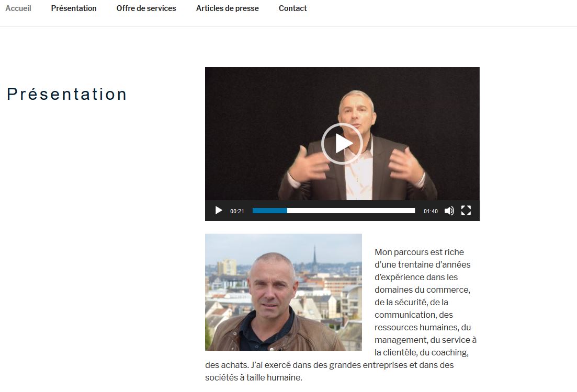Start playback with the small play button
The image size is (577, 392).
click(x=219, y=210)
